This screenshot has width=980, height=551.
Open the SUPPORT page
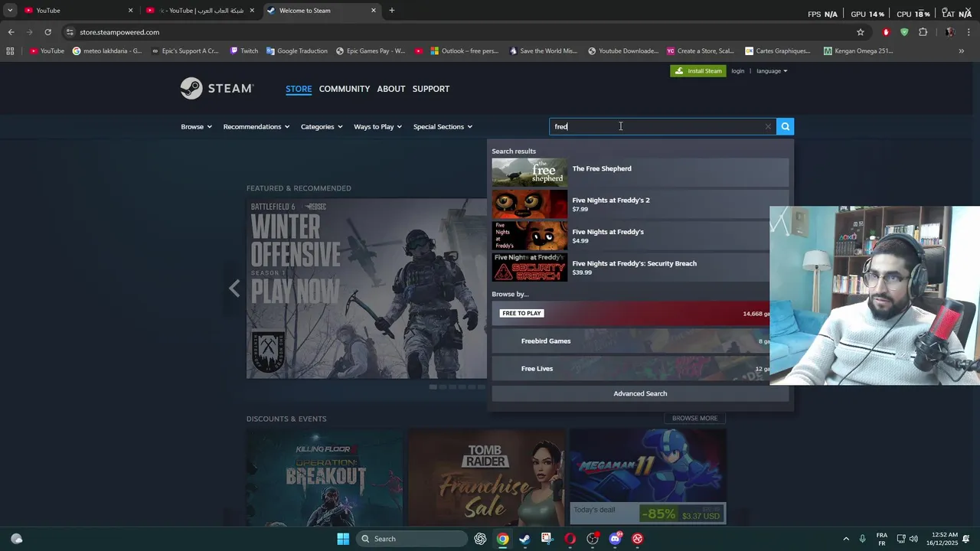[431, 89]
